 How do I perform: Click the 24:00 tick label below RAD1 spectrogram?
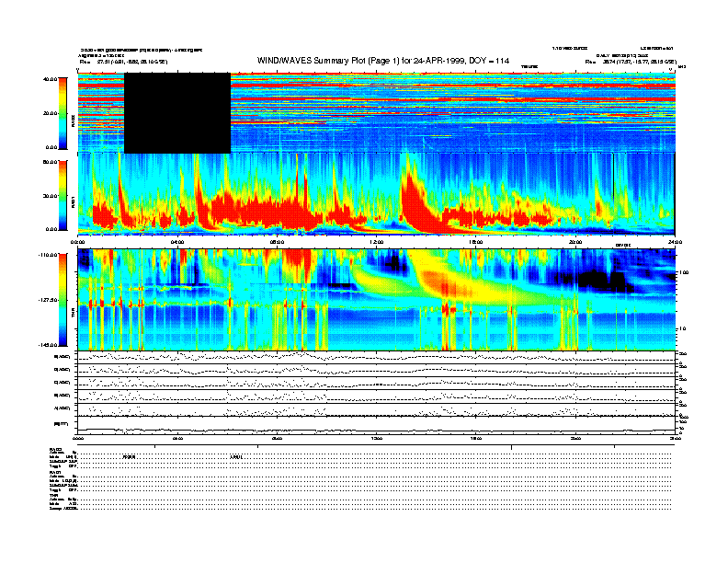click(x=675, y=242)
